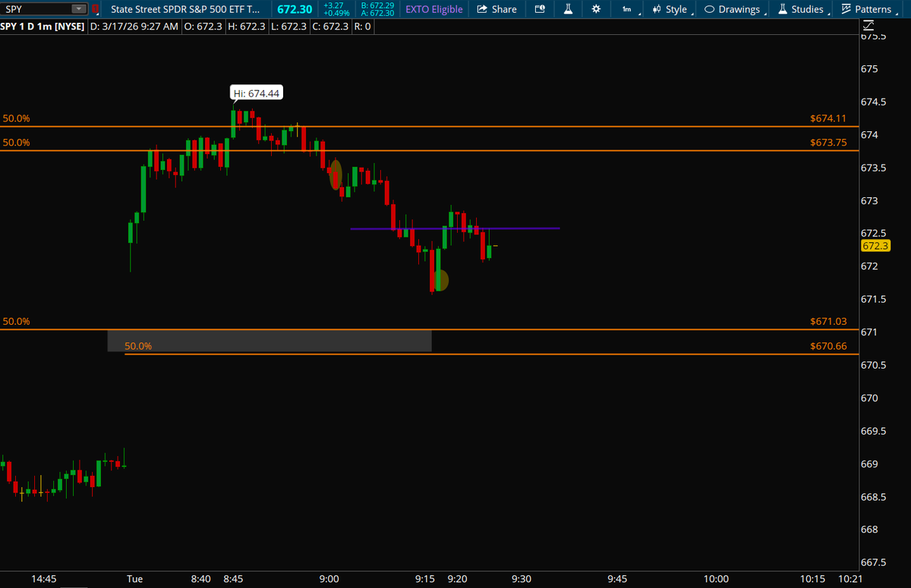The width and height of the screenshot is (911, 588).
Task: Click the 672.30 last price value
Action: tap(295, 9)
